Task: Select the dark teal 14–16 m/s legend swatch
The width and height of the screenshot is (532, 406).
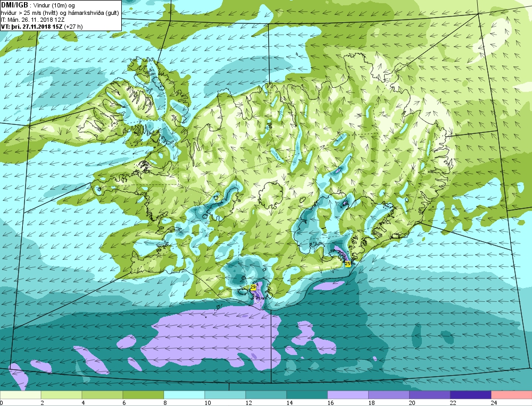Action: [x=307, y=395]
